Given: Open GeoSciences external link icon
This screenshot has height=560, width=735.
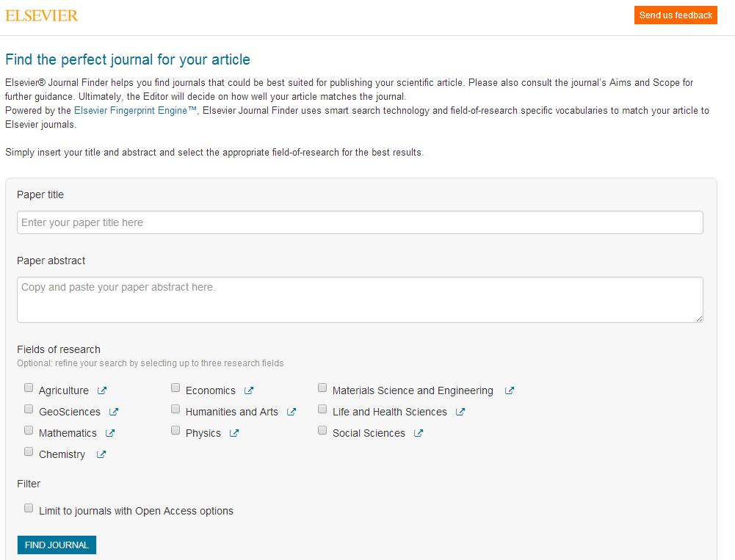Looking at the screenshot, I should click(x=114, y=412).
